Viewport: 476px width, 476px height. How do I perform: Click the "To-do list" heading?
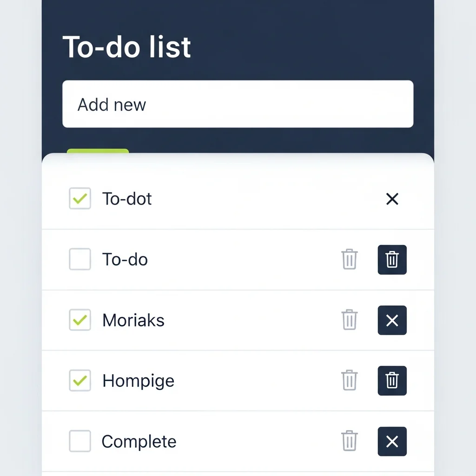point(127,46)
